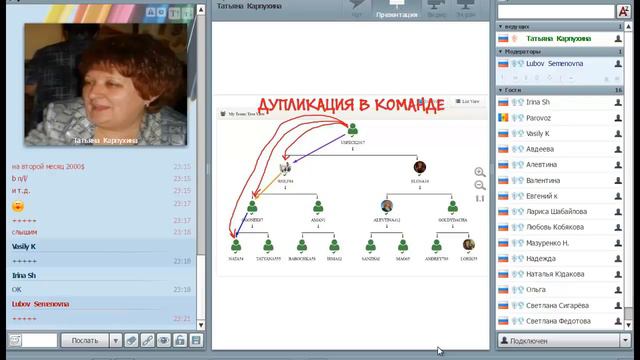
Task: Click the insert link chain icon
Action: click(x=147, y=340)
